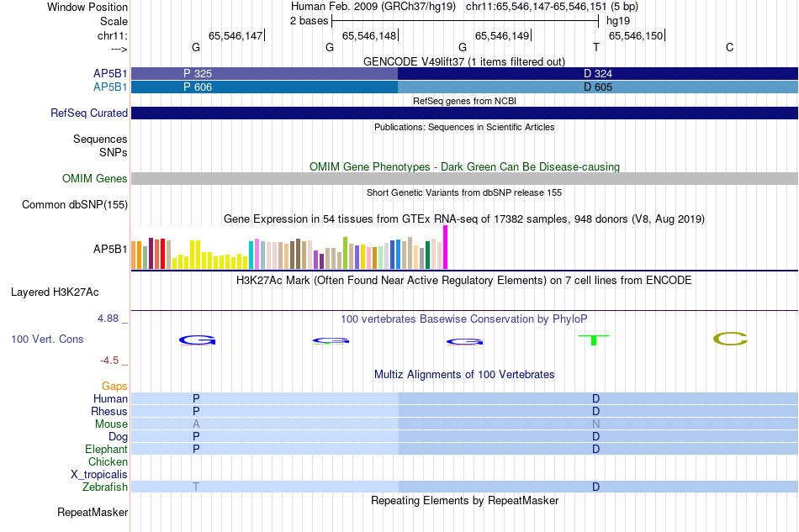Click the 65,546,147 position label

point(235,35)
